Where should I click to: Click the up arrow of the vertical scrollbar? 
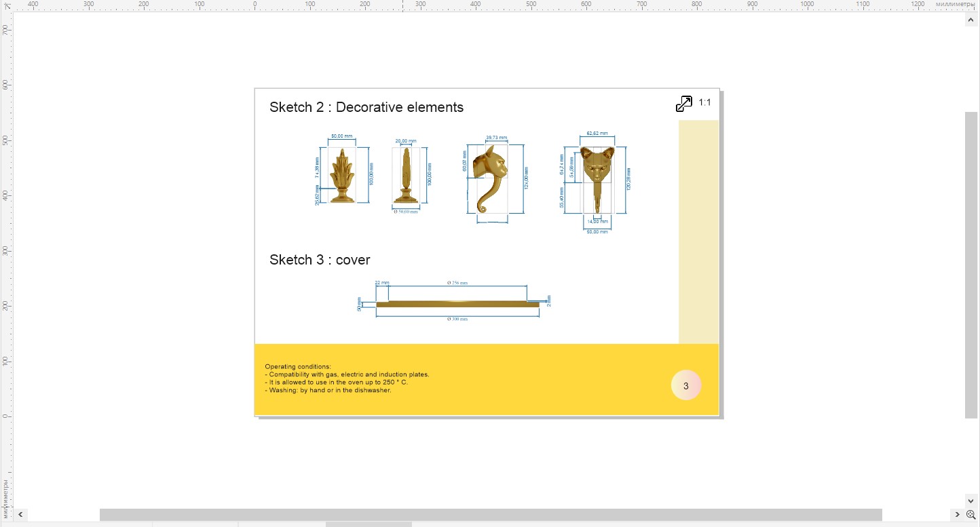pos(970,18)
